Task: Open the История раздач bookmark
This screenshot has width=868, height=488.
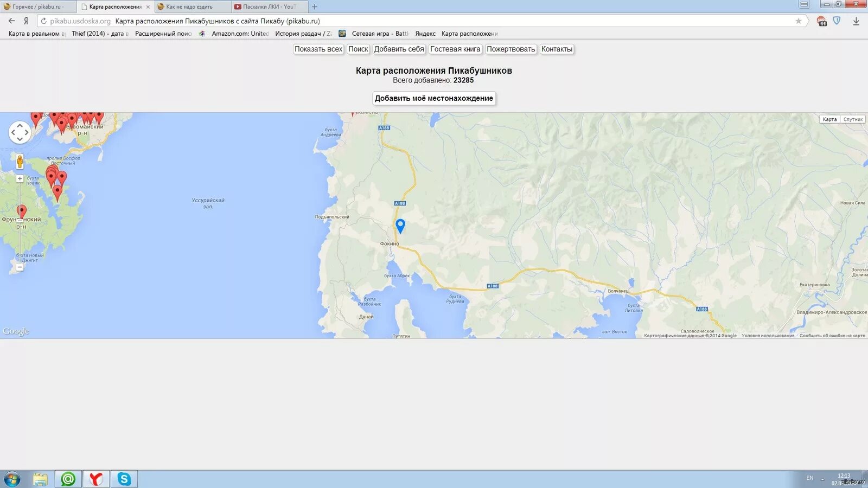Action: (x=303, y=34)
